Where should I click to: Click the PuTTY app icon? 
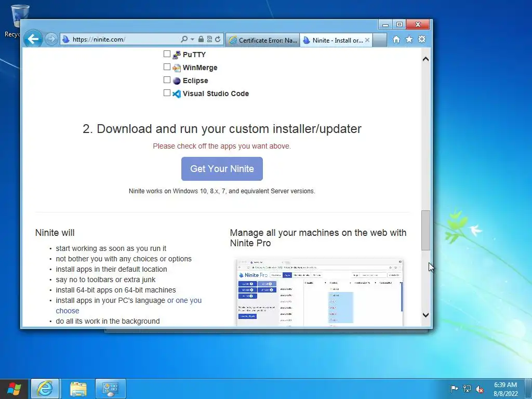coord(177,55)
